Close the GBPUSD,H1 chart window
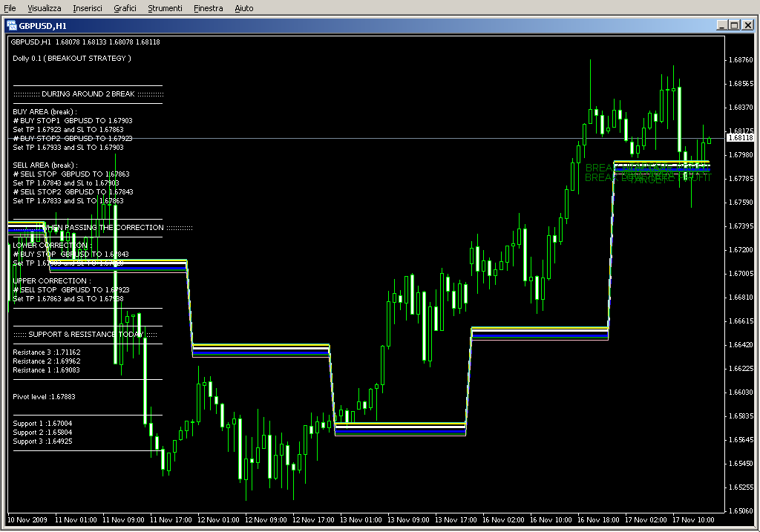This screenshot has height=532, width=760. pyautogui.click(x=747, y=25)
